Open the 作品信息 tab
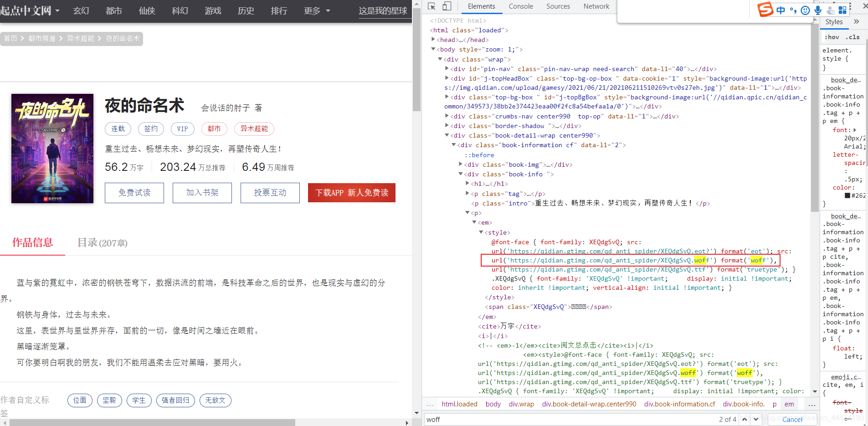Image resolution: width=868 pixels, height=426 pixels. [32, 242]
